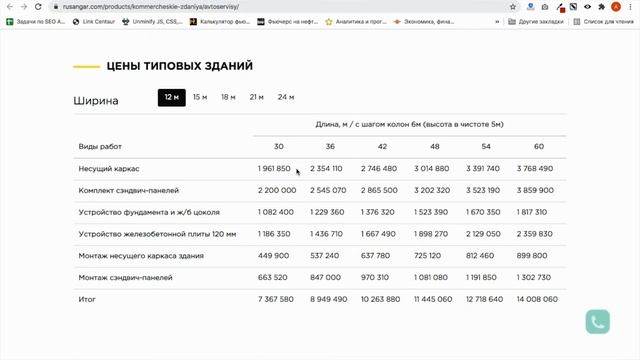Click 'Монтаж несущего каркаса здания' label
The height and width of the screenshot is (360, 640).
141,256
